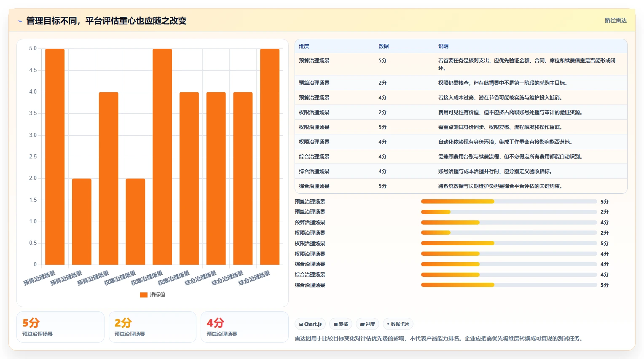The height and width of the screenshot is (359, 644).
Task: Click the 指标值 legend label
Action: [x=158, y=295]
